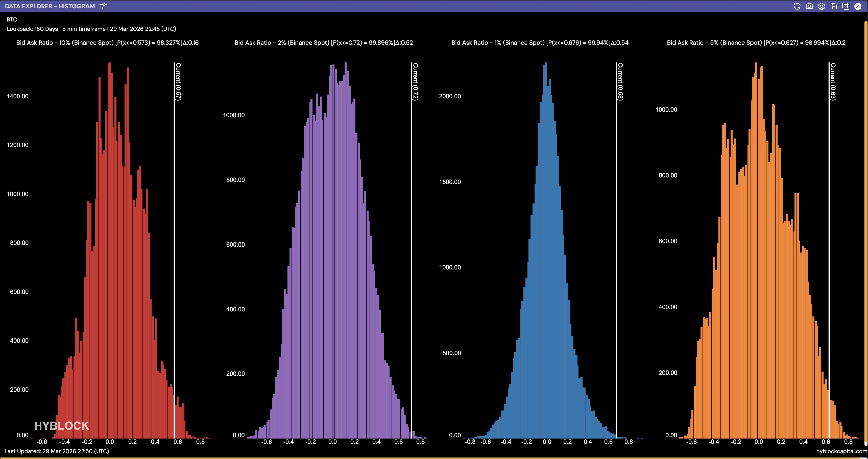Click the Data Explorer – Histogram title

click(50, 6)
